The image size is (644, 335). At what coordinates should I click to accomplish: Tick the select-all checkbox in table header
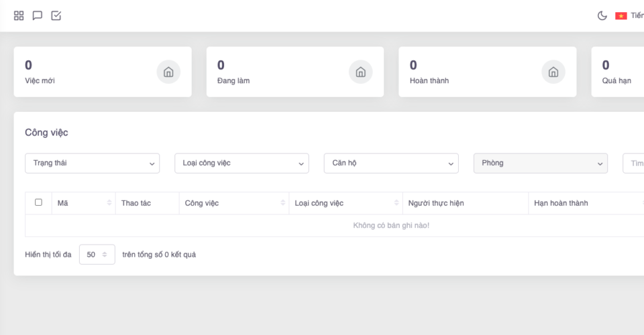pyautogui.click(x=38, y=202)
